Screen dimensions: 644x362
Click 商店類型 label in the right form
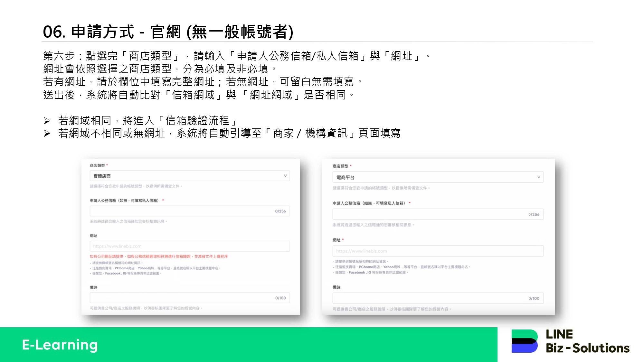pos(340,166)
